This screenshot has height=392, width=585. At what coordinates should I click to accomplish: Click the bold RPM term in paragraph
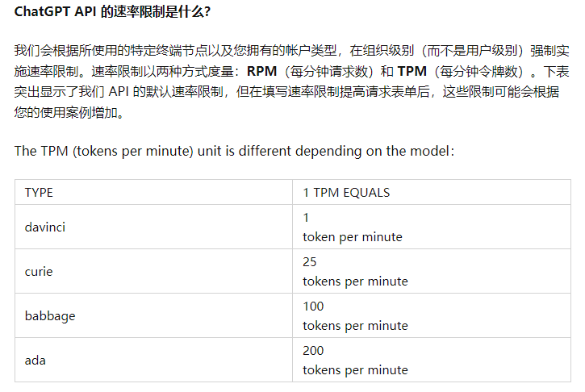point(262,71)
